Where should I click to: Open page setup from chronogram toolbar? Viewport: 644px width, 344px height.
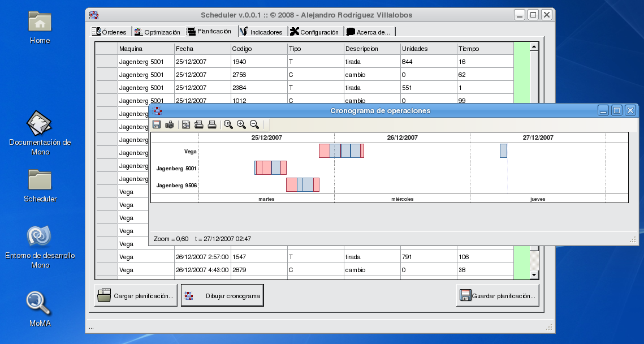(185, 125)
